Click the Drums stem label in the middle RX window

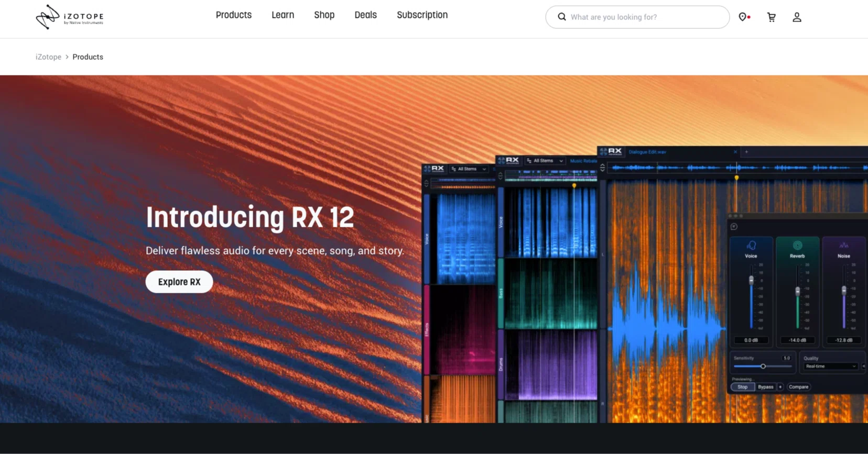pos(501,364)
